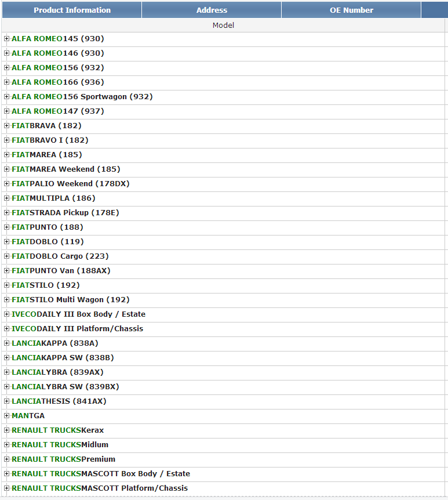Expand the ALFA ROMEO 156 (932) node

[6, 68]
